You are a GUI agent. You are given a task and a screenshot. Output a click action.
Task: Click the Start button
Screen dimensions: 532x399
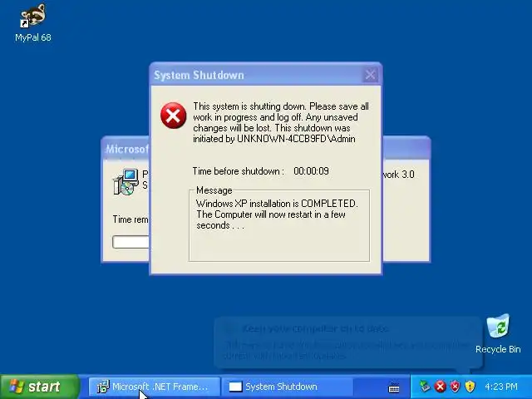39,387
